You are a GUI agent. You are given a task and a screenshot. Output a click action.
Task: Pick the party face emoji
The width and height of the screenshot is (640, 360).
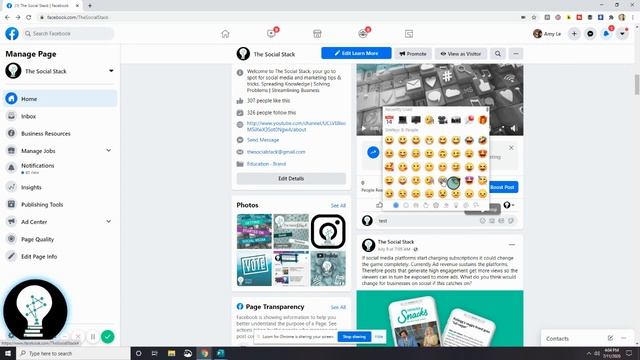482,180
